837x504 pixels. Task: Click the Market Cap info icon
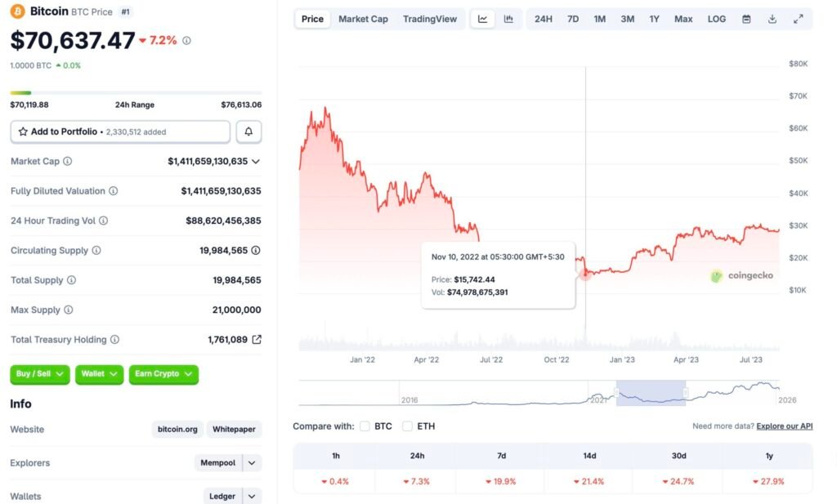[68, 162]
